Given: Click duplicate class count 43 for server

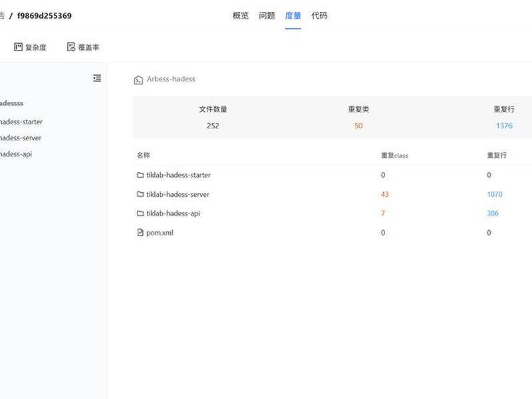Looking at the screenshot, I should point(384,194).
